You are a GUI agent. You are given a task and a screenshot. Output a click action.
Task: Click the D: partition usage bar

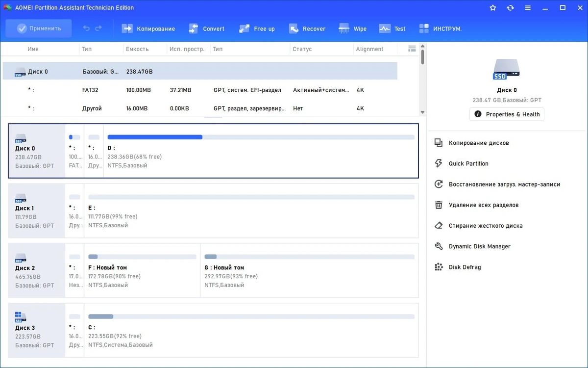pos(261,137)
